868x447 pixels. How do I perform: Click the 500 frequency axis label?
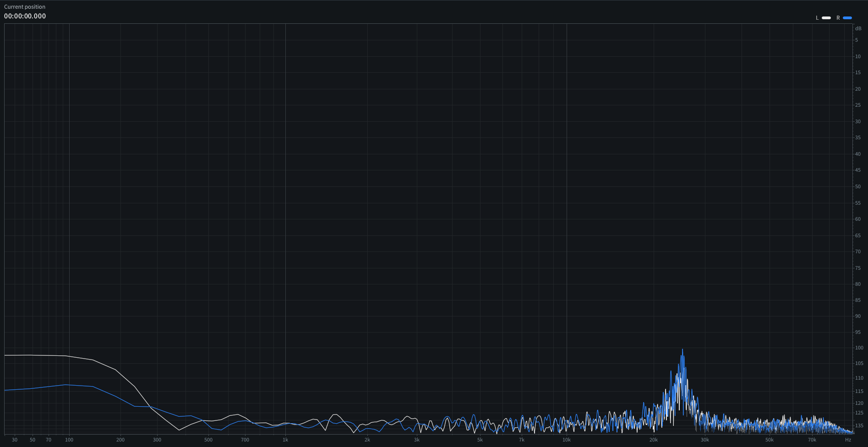tap(208, 440)
